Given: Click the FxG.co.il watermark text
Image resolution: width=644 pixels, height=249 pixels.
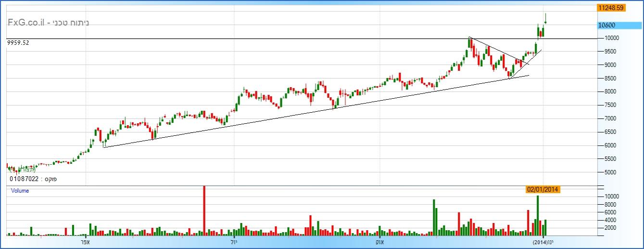Looking at the screenshot, I should (x=27, y=23).
